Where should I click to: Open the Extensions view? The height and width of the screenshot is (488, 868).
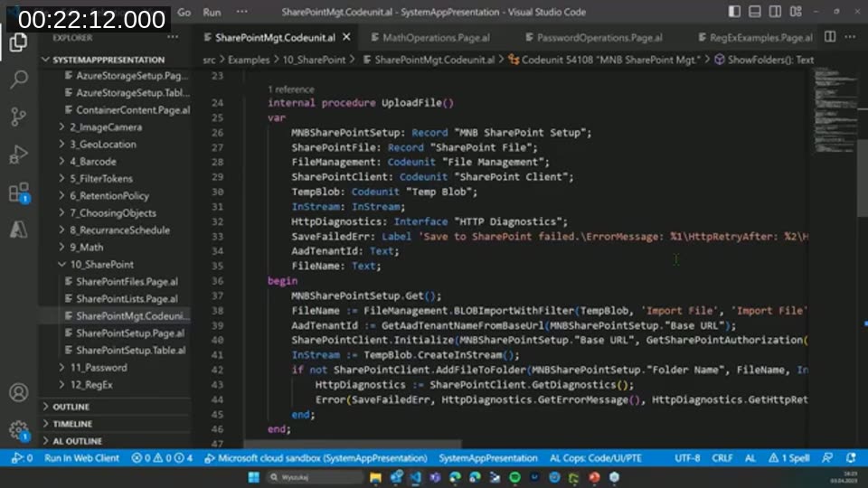click(x=18, y=192)
